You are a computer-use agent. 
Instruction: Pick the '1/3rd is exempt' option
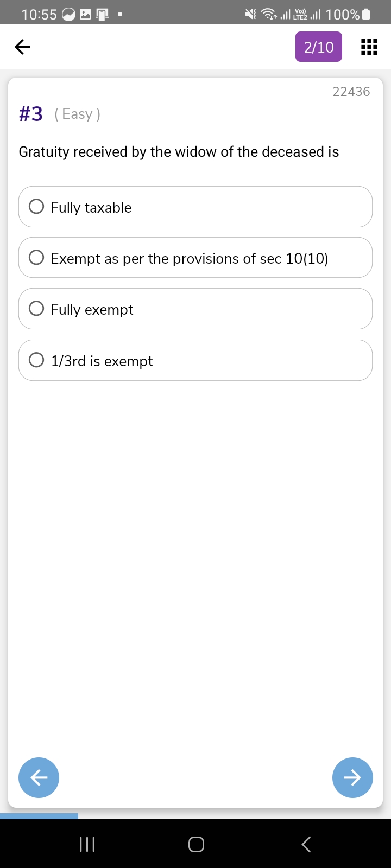36,360
